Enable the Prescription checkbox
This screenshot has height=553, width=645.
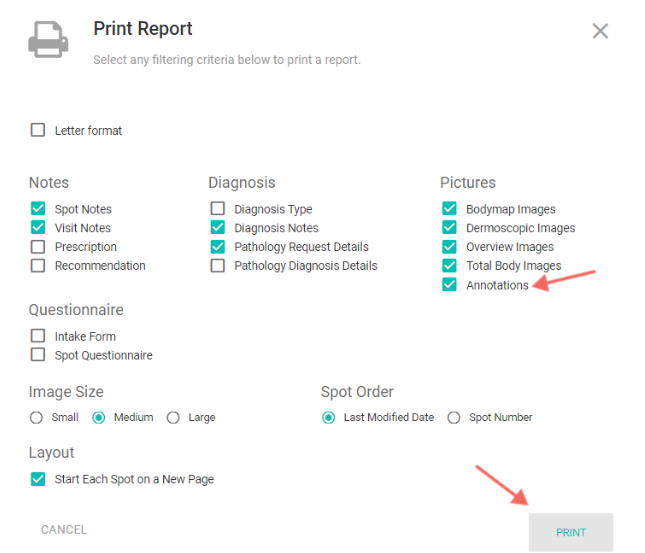tap(38, 247)
